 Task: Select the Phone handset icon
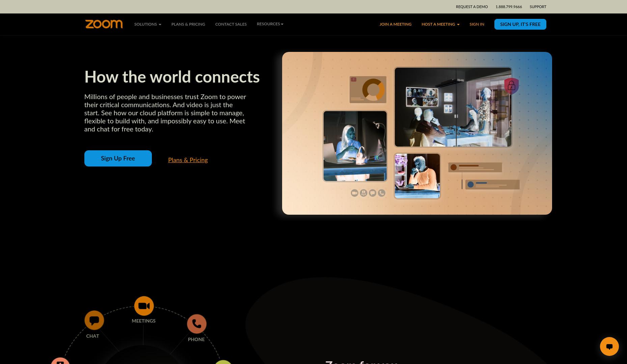[x=197, y=324]
